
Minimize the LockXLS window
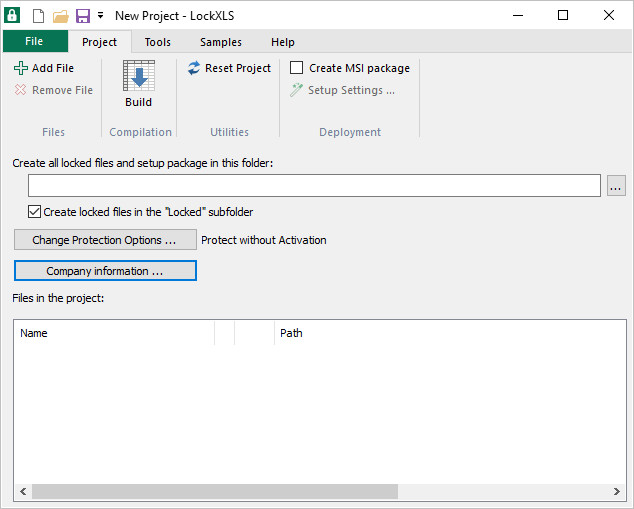tap(518, 15)
